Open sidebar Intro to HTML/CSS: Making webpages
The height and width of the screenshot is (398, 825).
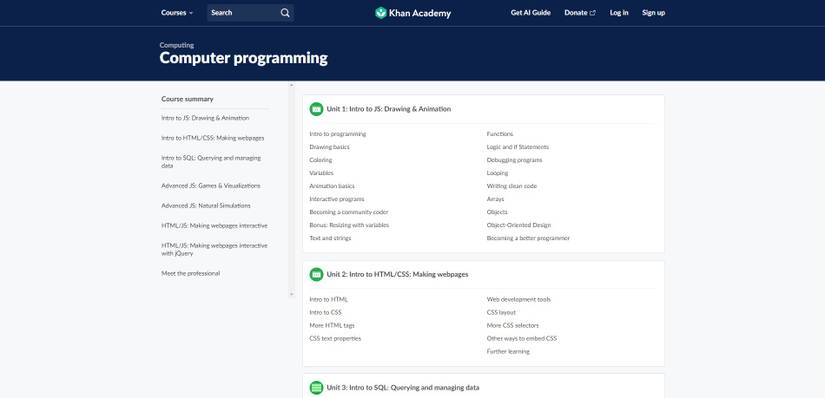[213, 138]
